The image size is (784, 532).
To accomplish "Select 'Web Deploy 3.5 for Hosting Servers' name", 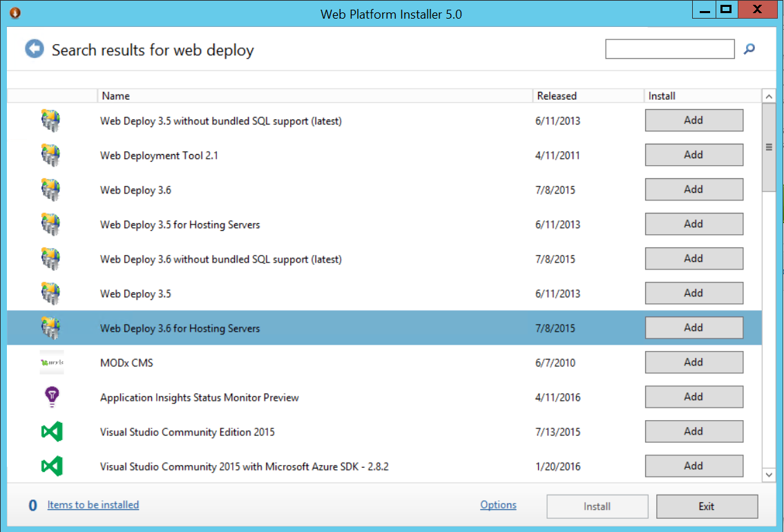I will pyautogui.click(x=180, y=225).
